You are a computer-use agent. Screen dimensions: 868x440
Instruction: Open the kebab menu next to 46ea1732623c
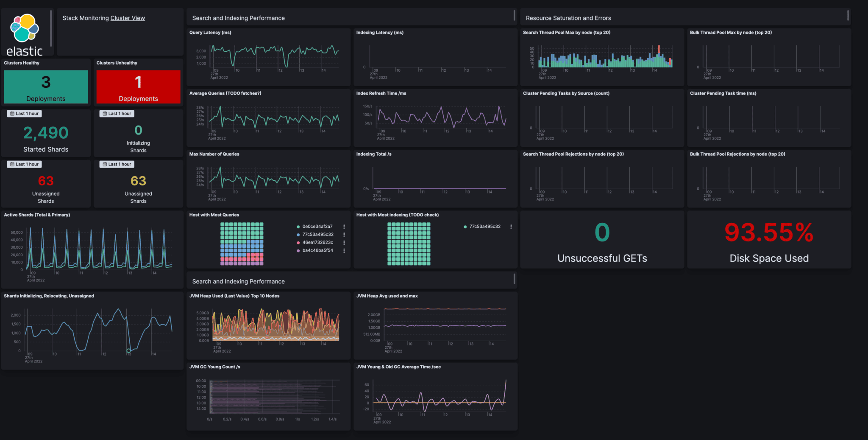(344, 242)
